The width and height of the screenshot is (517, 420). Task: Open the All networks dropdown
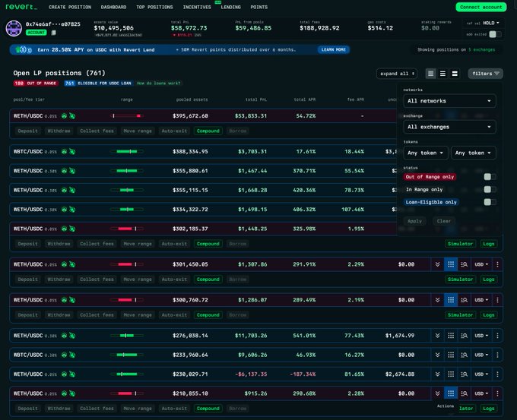(x=449, y=101)
